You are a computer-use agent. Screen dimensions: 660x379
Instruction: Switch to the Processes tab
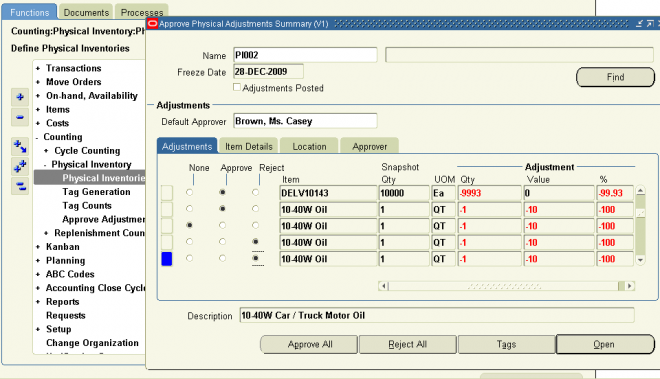coord(142,12)
